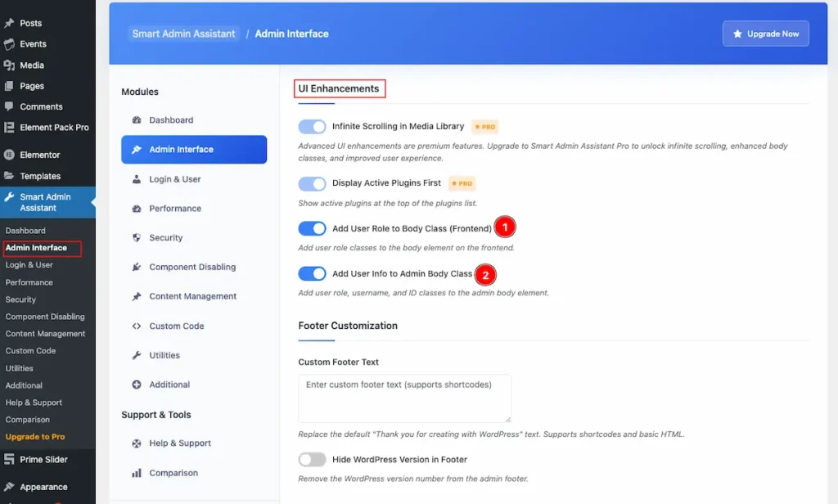This screenshot has width=838, height=504.
Task: Click PRO badge beside Display Active Plugins
Action: [462, 183]
